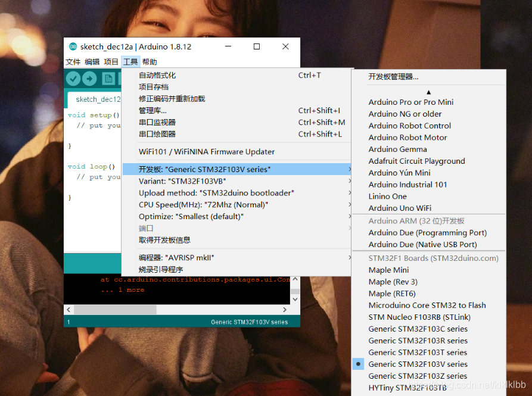The image size is (532, 396).
Task: Click the Upload arrow toolbar icon
Action: [x=89, y=79]
